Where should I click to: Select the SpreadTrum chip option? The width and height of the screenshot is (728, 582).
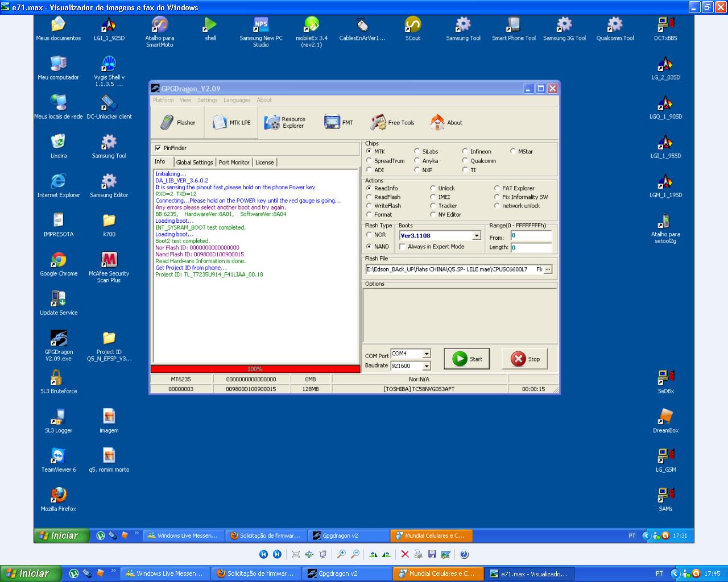click(369, 161)
